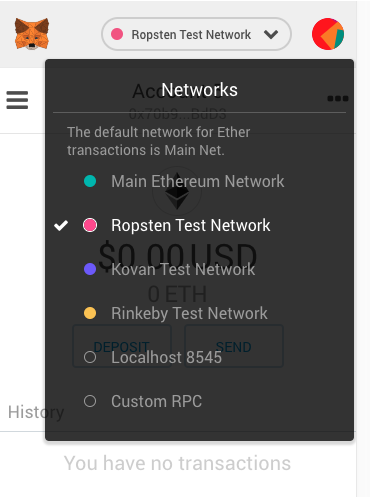Switch to Rinkeby Test Network
Screen dimensions: 370x497
pos(189,314)
